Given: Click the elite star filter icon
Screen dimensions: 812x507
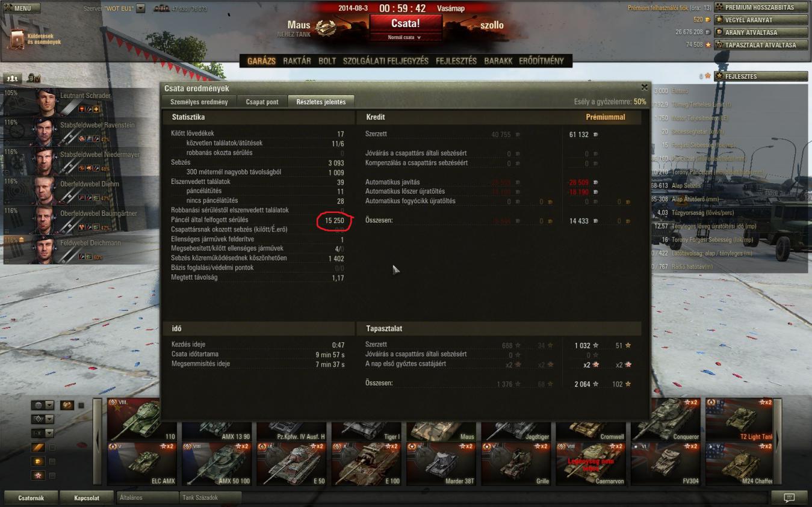Looking at the screenshot, I should tap(38, 476).
